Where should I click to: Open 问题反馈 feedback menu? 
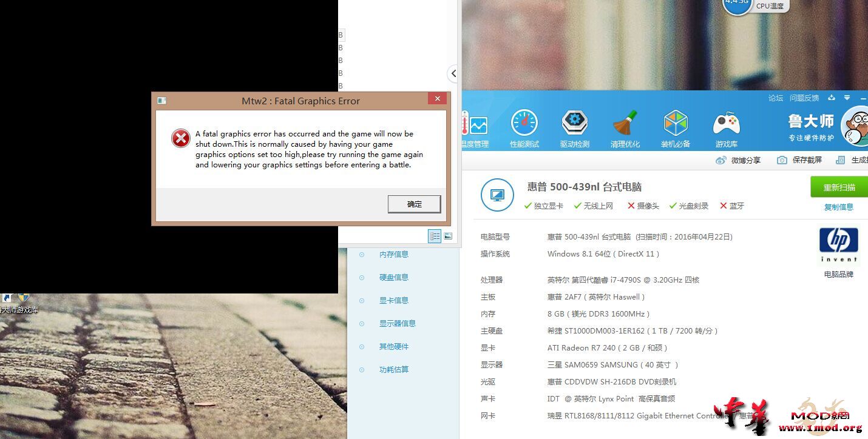tap(804, 98)
